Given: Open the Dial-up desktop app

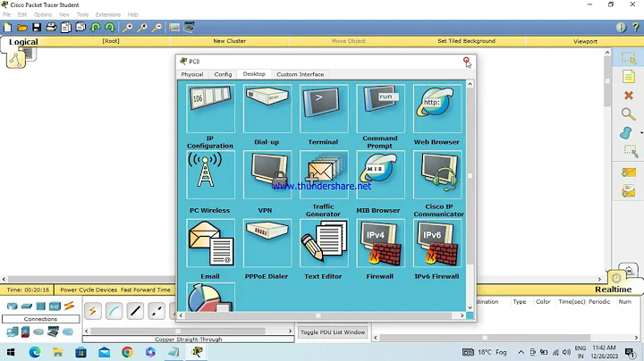Looking at the screenshot, I should pos(267,109).
